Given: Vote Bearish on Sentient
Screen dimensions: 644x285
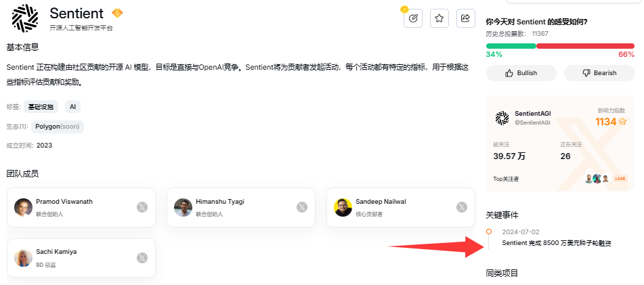Looking at the screenshot, I should (599, 73).
